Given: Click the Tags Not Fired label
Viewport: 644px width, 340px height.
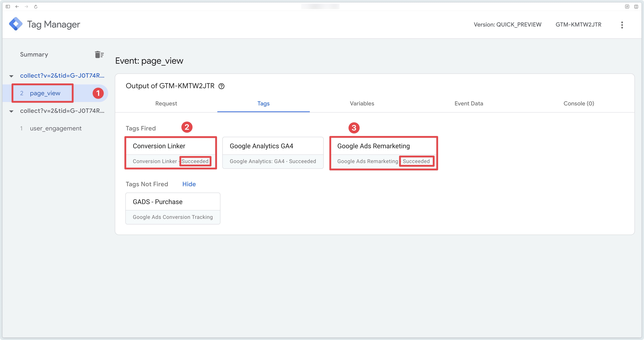Looking at the screenshot, I should coord(147,184).
